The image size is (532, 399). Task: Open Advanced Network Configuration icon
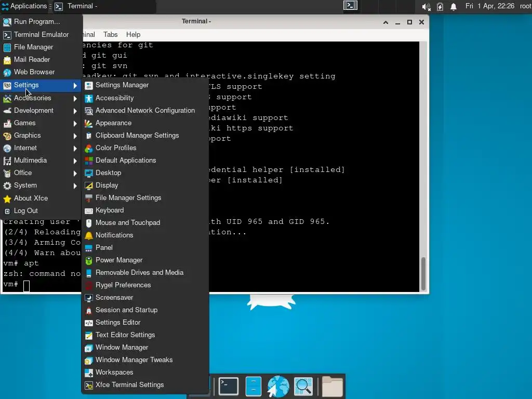pos(88,111)
